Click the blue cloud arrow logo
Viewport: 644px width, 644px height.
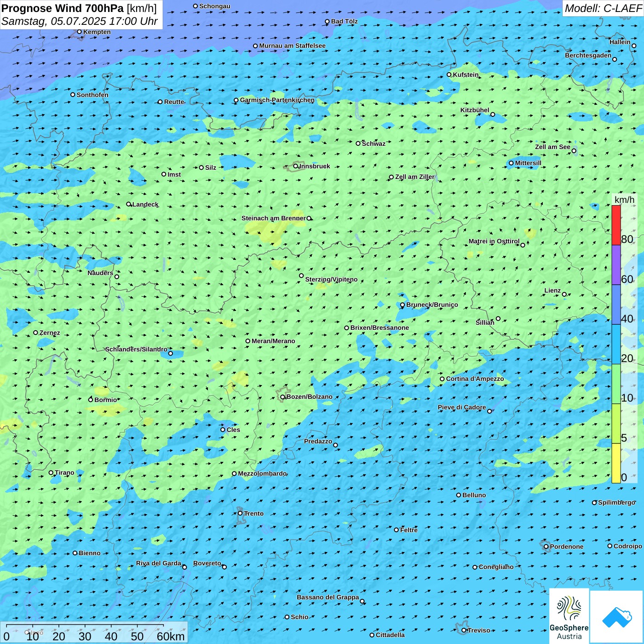[x=616, y=616]
